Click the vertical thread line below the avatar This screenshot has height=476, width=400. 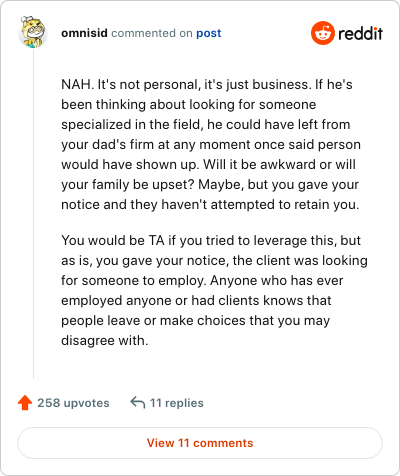(33, 214)
